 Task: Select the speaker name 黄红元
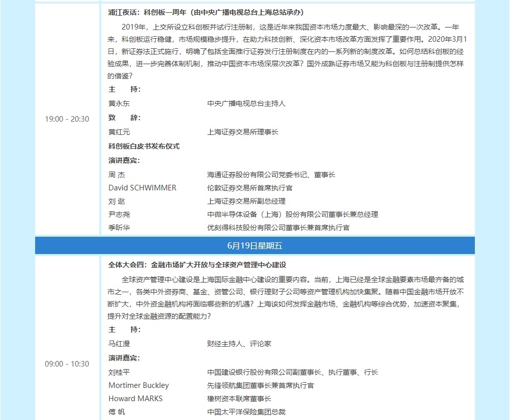click(119, 132)
